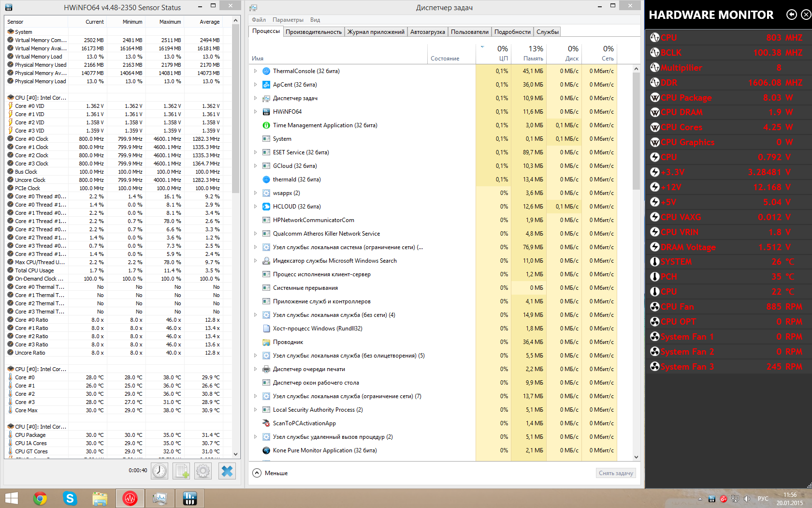The height and width of the screenshot is (508, 812).
Task: Click the System Fan 3 icon
Action: (x=655, y=367)
